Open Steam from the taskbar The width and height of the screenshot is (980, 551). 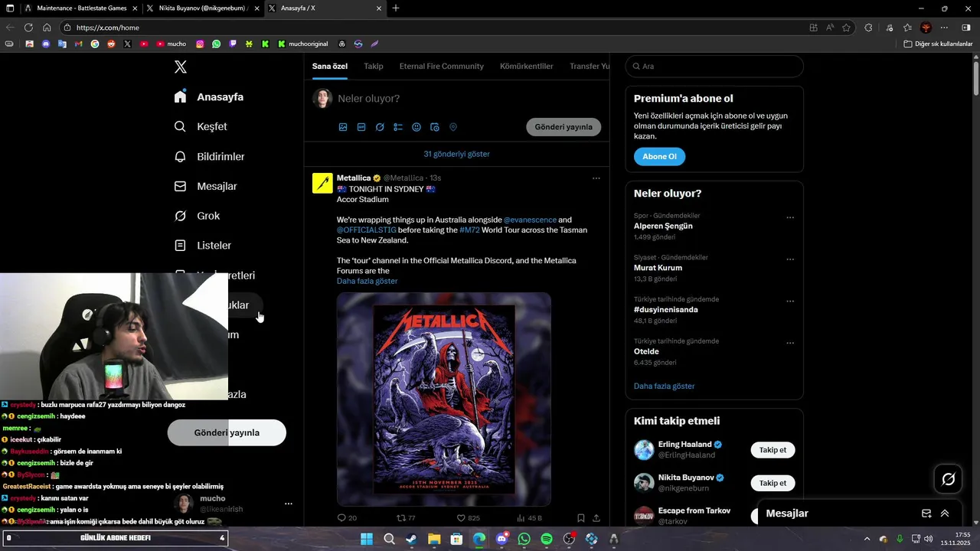(x=411, y=539)
